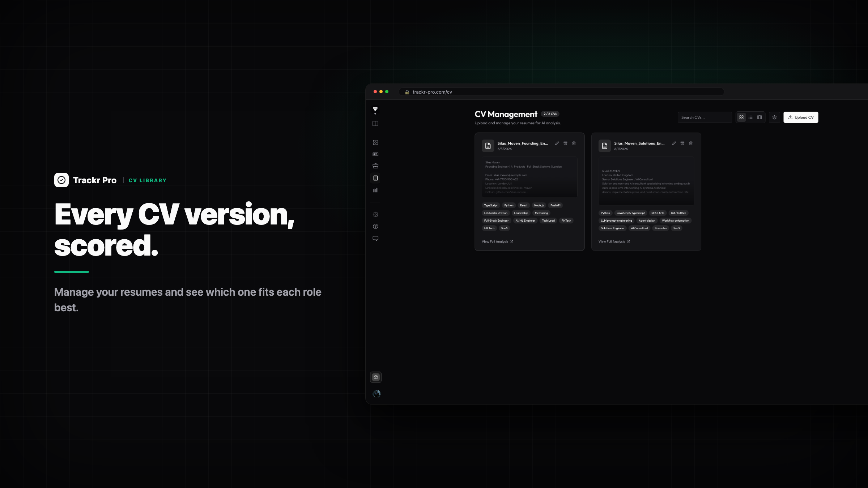Open the card-layout icon in sidebar
Image resolution: width=868 pixels, height=488 pixels.
pos(375,154)
